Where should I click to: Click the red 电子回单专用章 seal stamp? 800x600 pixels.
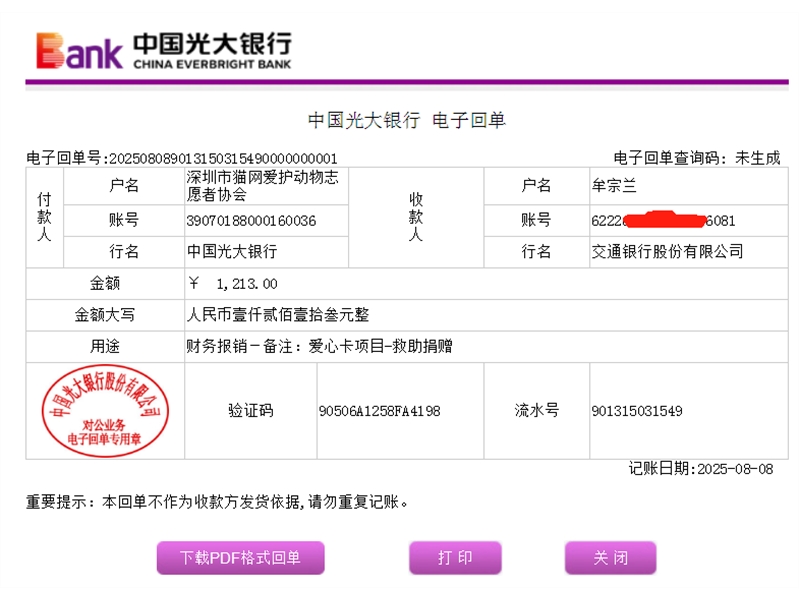[105, 410]
